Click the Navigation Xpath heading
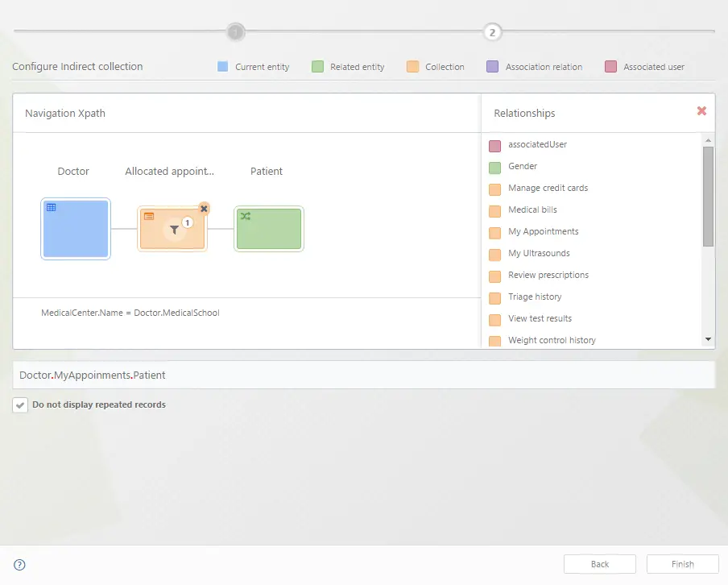 click(x=65, y=114)
